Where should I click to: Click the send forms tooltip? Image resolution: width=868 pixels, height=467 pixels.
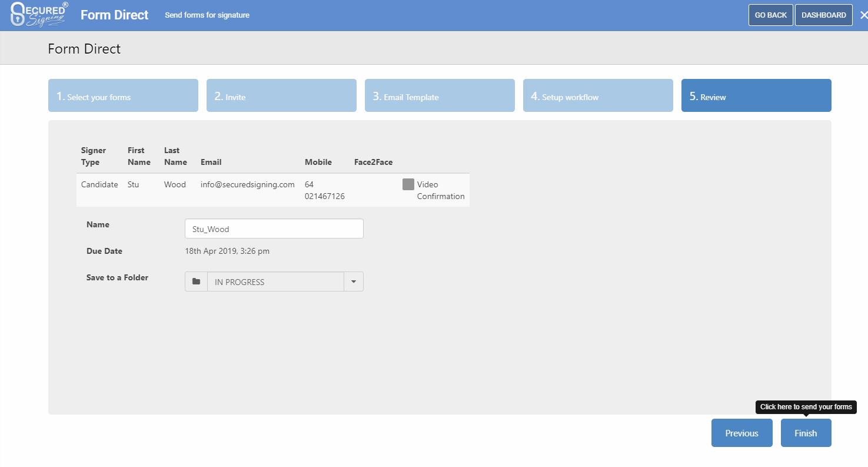click(806, 407)
